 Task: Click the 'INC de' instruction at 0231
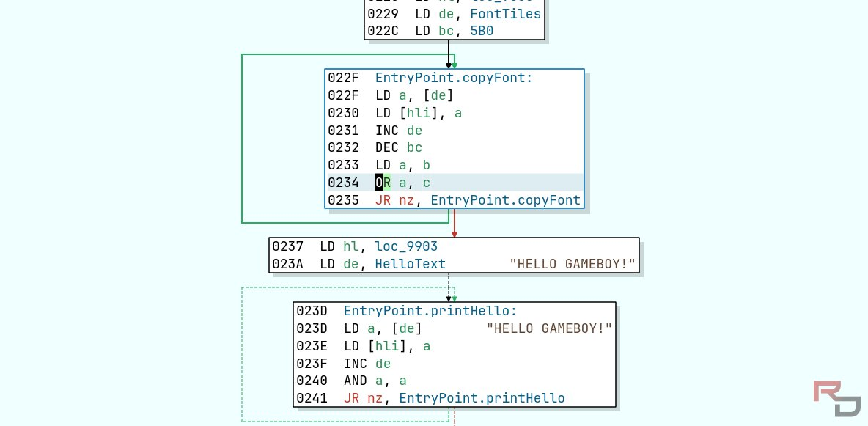click(454, 131)
